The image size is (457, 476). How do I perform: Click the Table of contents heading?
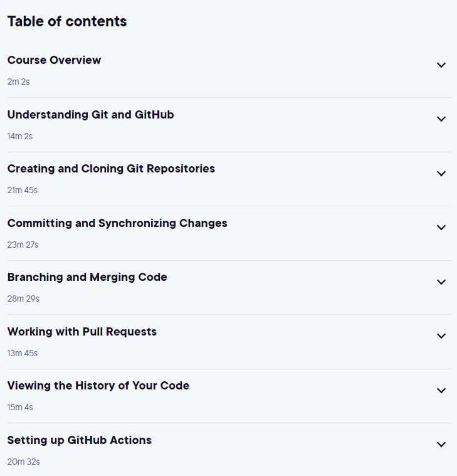[x=67, y=21]
